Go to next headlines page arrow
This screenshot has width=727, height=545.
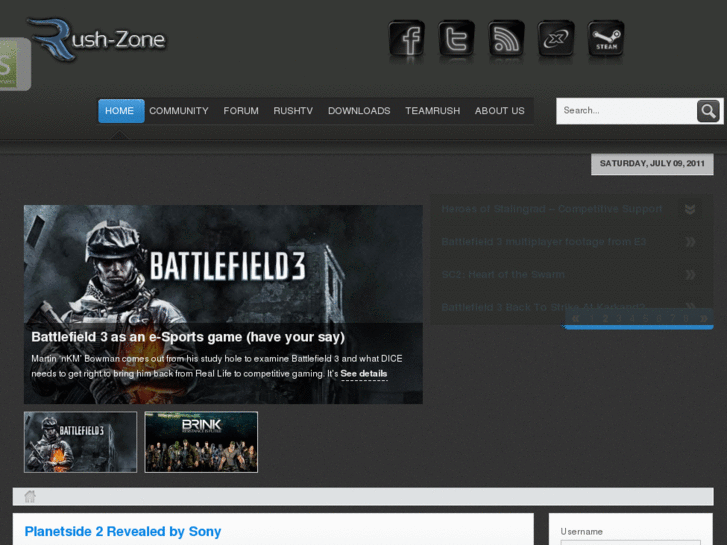pos(704,318)
